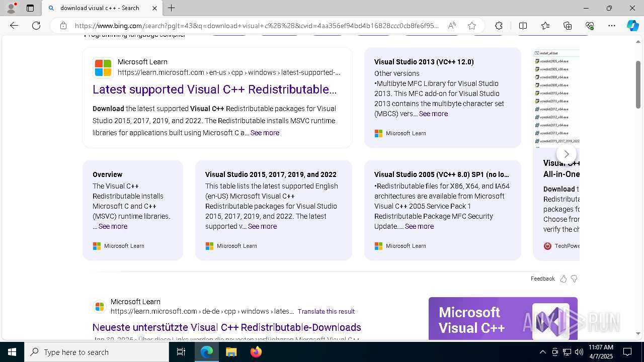Launch Copilot sidebar
The image size is (644, 362).
pyautogui.click(x=632, y=26)
